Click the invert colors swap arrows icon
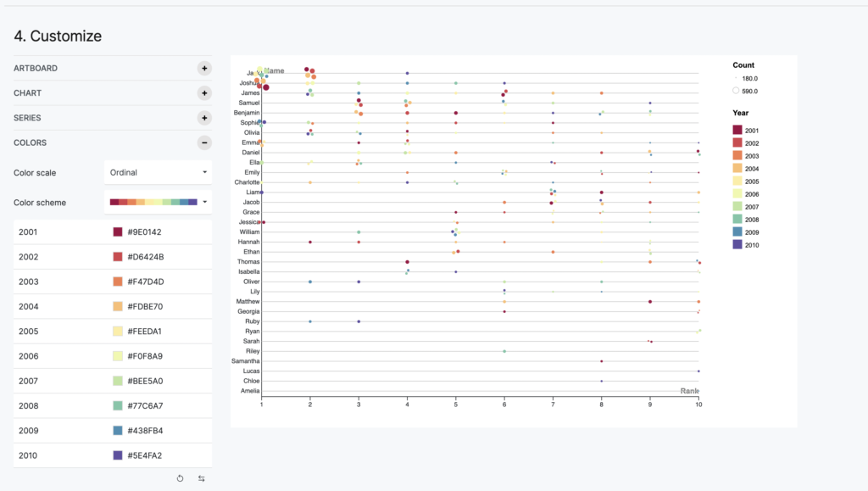The image size is (868, 491). 202,478
